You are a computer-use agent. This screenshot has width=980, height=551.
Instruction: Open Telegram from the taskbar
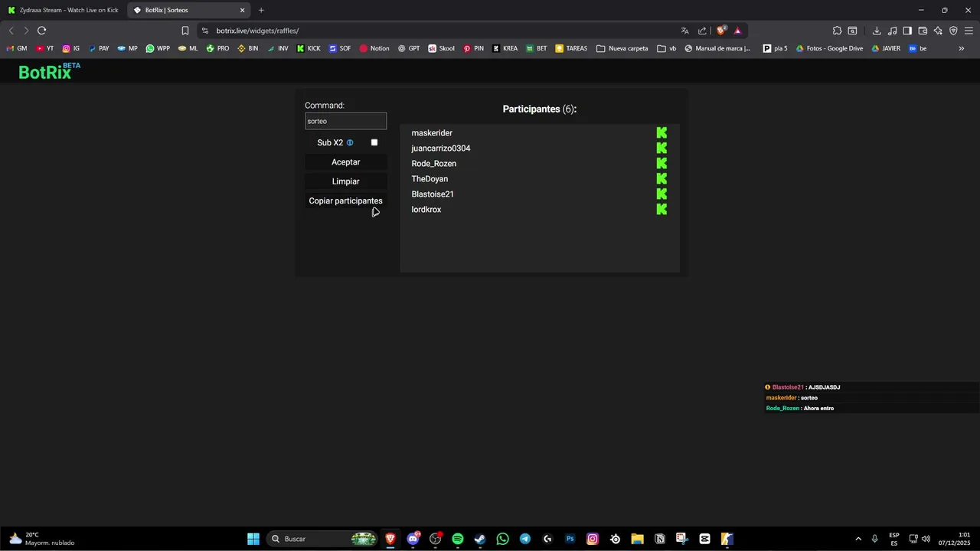pyautogui.click(x=525, y=539)
